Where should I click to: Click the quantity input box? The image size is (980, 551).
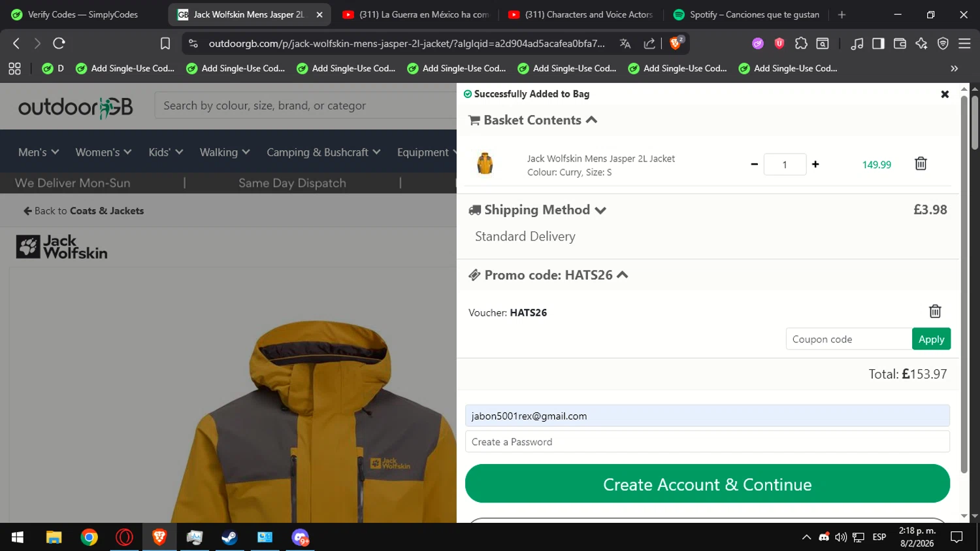[x=785, y=164]
